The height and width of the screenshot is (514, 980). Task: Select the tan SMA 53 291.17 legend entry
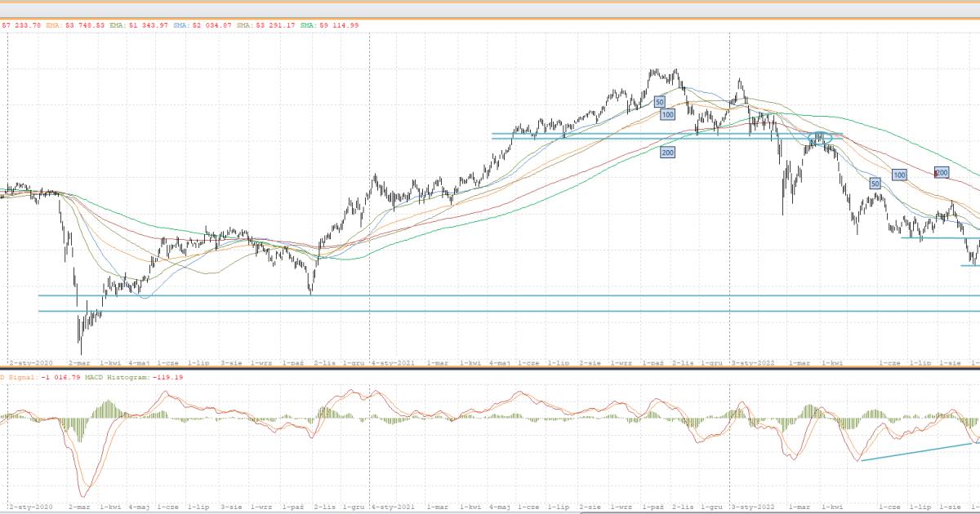pos(267,25)
